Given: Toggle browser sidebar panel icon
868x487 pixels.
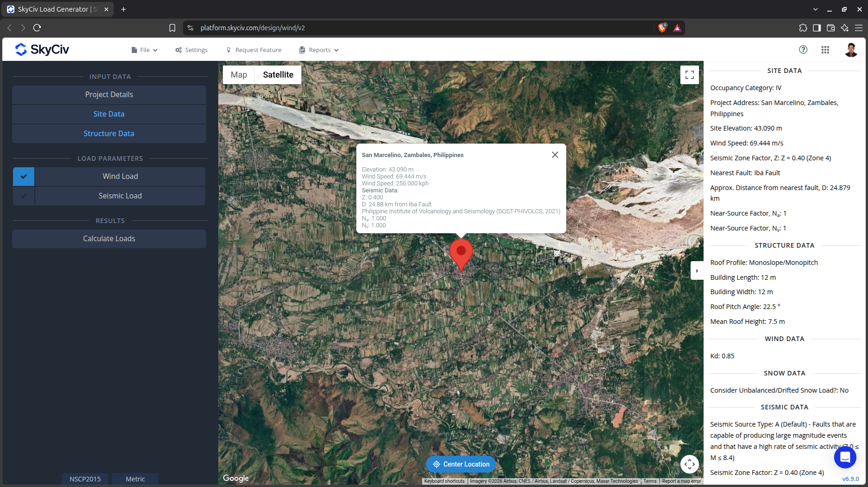Looking at the screenshot, I should point(817,28).
